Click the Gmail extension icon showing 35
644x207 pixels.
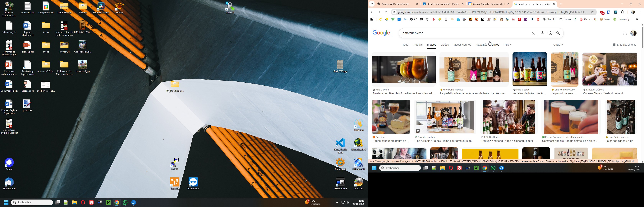click(x=602, y=12)
